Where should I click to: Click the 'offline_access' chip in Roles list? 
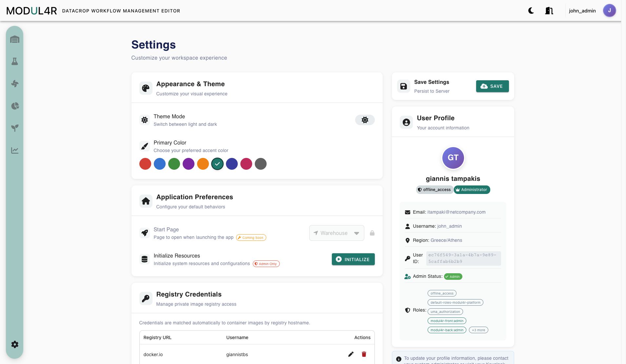point(442,293)
